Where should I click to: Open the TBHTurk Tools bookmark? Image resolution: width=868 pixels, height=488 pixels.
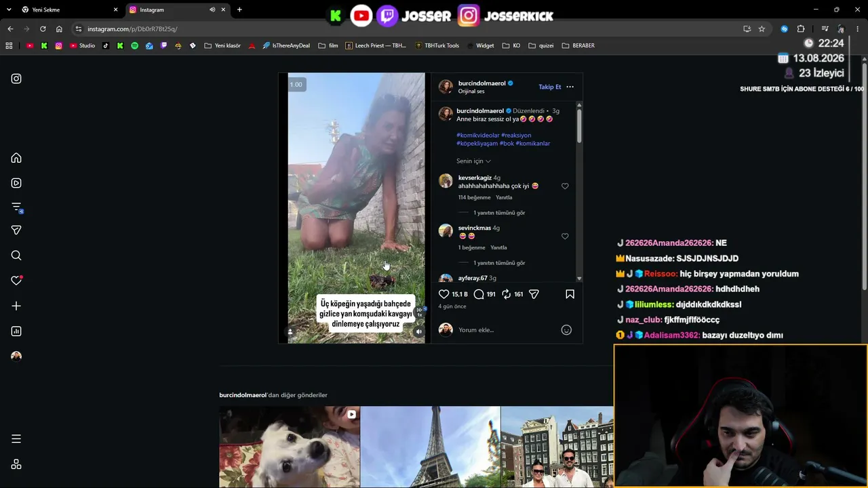click(x=437, y=45)
